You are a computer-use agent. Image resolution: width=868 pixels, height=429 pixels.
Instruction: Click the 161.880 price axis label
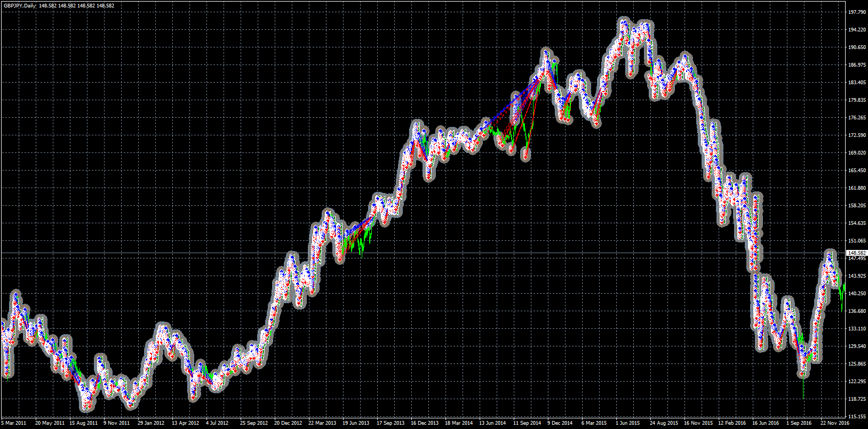point(857,188)
